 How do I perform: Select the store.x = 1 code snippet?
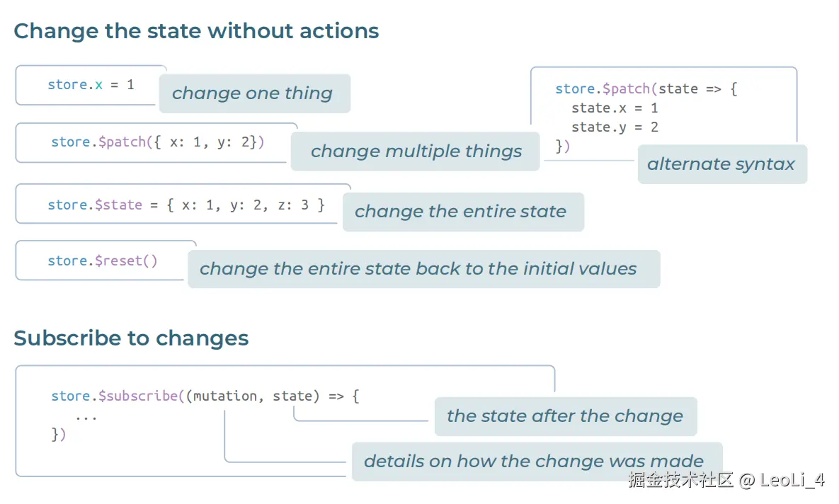91,85
